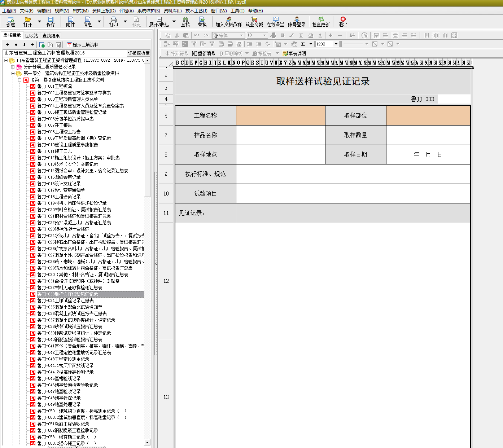Viewport: 503px width, 448px height.
Task: Click the minus delete row icon
Action: pyautogui.click(x=340, y=35)
